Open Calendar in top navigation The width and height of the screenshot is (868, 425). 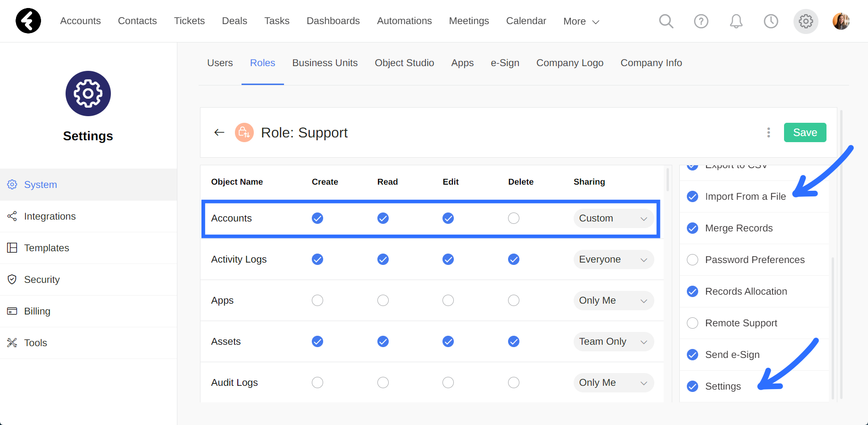pos(526,21)
